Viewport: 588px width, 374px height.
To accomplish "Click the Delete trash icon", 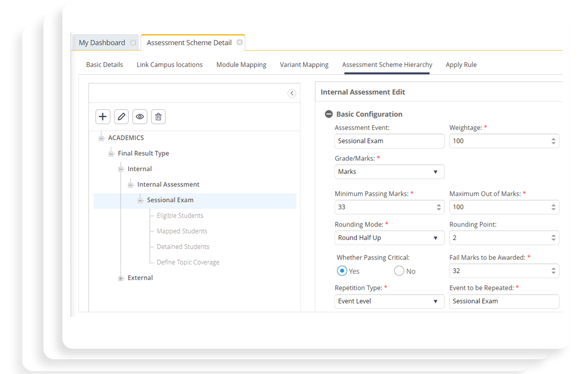I will click(x=158, y=116).
